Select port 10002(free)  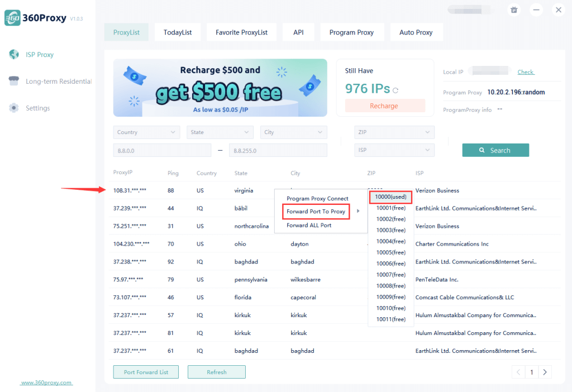tap(391, 219)
